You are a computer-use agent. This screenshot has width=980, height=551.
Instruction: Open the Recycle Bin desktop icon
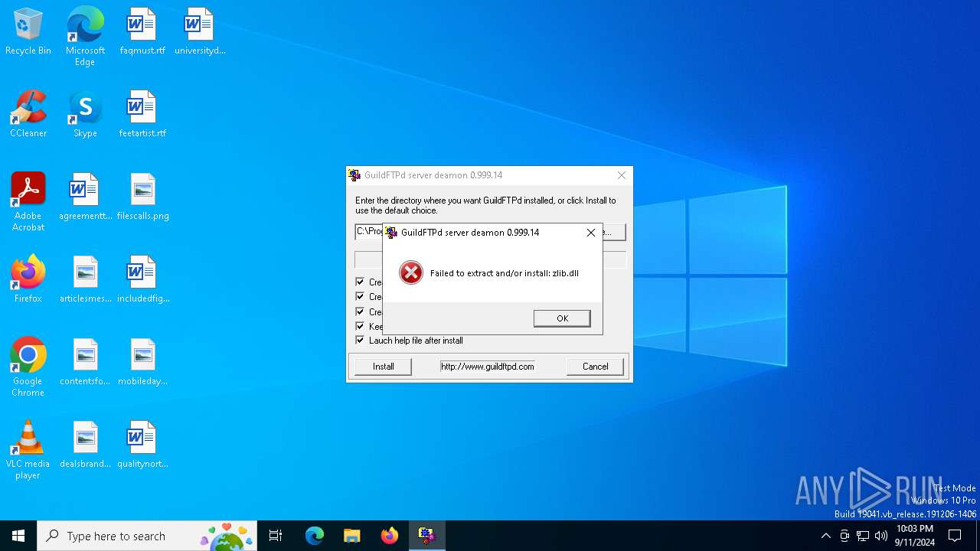[x=28, y=32]
